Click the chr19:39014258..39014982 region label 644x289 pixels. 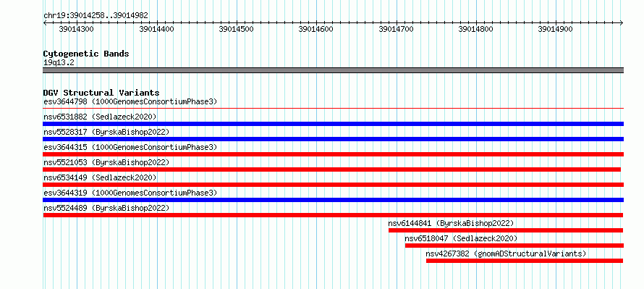coord(96,15)
